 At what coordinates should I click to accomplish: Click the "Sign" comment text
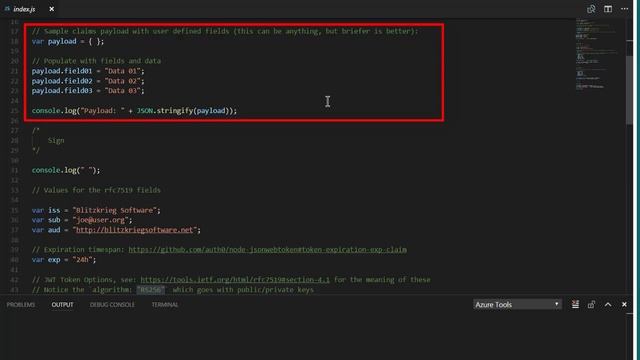(56, 141)
